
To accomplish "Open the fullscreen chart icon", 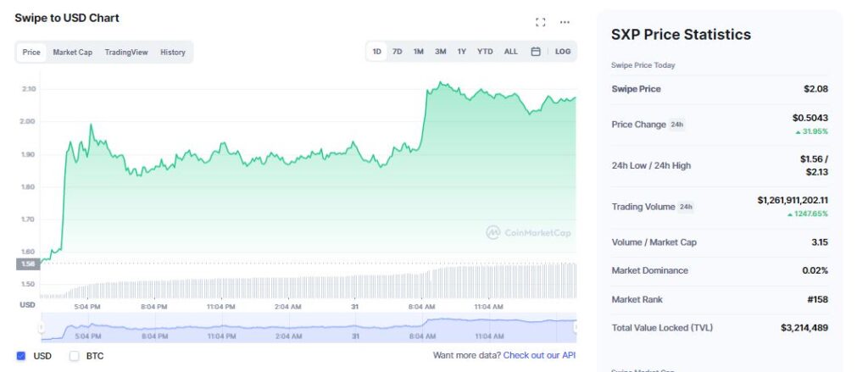I will point(540,22).
